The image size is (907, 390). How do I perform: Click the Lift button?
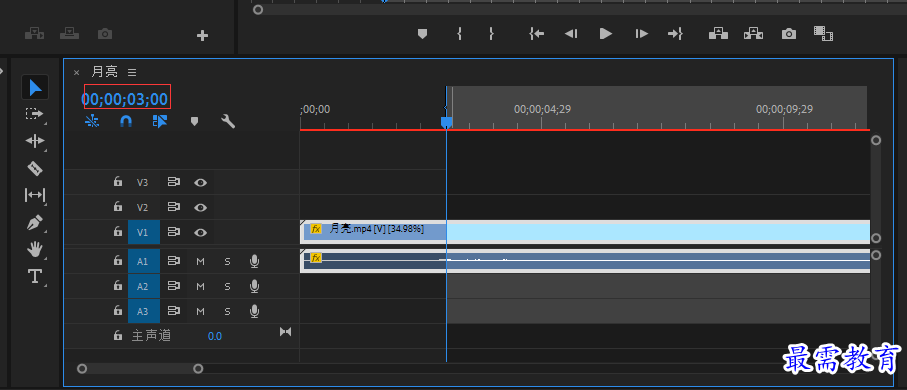click(x=718, y=34)
